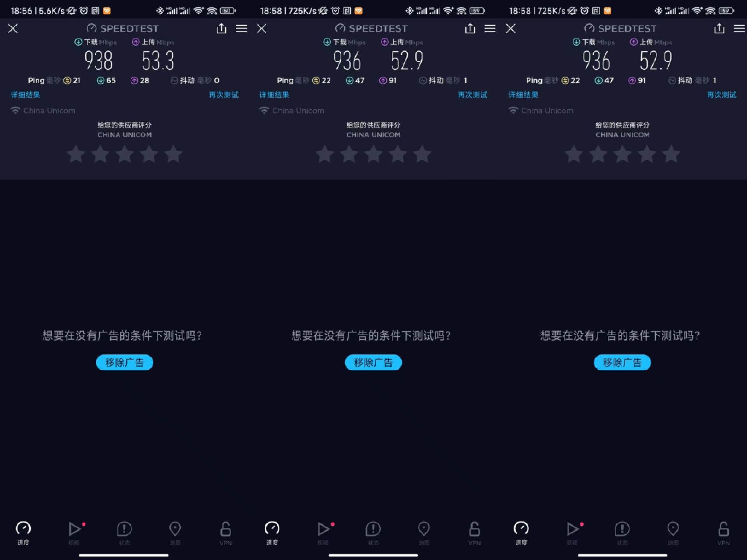The height and width of the screenshot is (560, 747).
Task: Rate China Unicom four stars in middle screen
Action: point(398,154)
